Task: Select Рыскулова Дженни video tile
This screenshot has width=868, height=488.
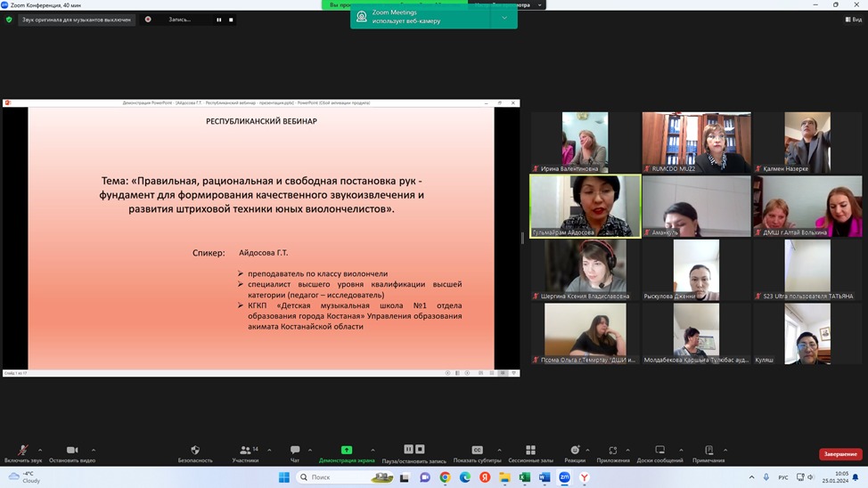Action: (x=696, y=270)
